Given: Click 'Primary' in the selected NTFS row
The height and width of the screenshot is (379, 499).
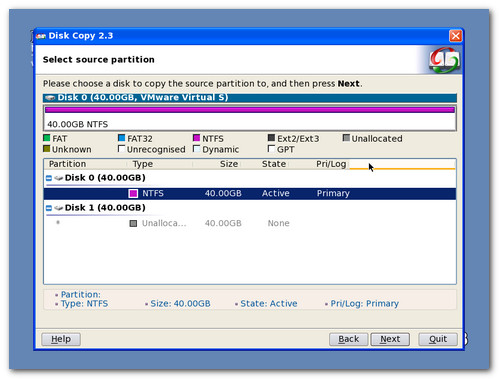Looking at the screenshot, I should point(333,193).
